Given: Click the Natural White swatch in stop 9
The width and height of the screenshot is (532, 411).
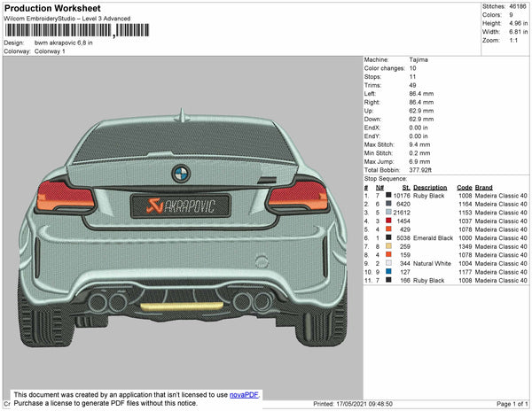Looking at the screenshot, I should 388,263.
